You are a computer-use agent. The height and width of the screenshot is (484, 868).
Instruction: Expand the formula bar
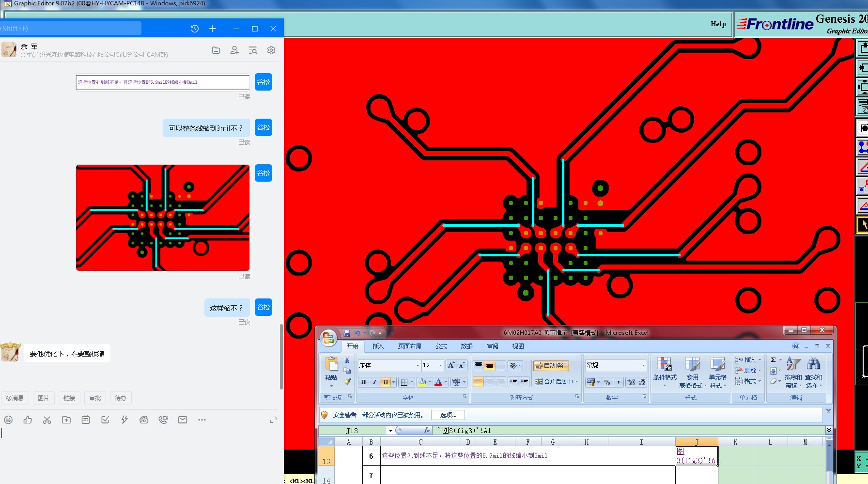(829, 430)
